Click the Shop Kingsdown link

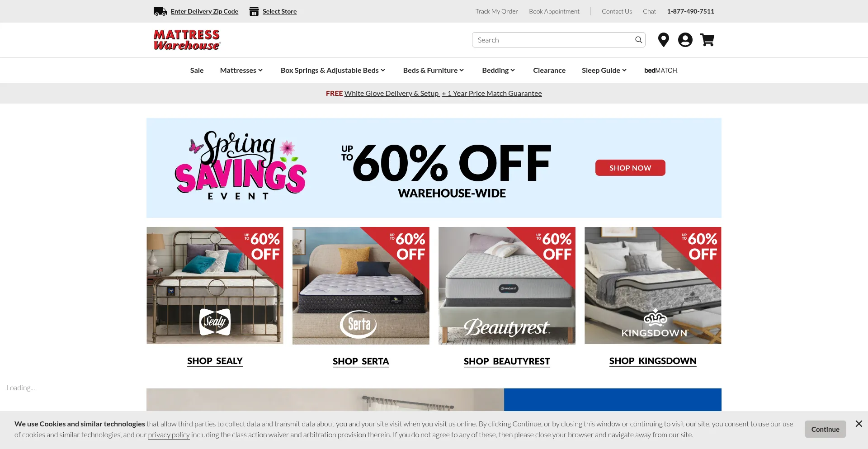click(652, 361)
